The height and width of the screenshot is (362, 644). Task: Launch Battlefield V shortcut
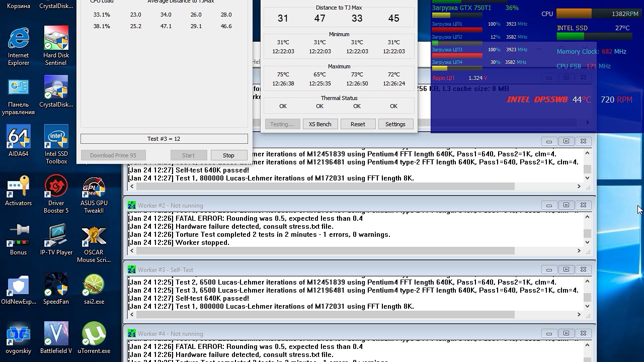click(56, 338)
